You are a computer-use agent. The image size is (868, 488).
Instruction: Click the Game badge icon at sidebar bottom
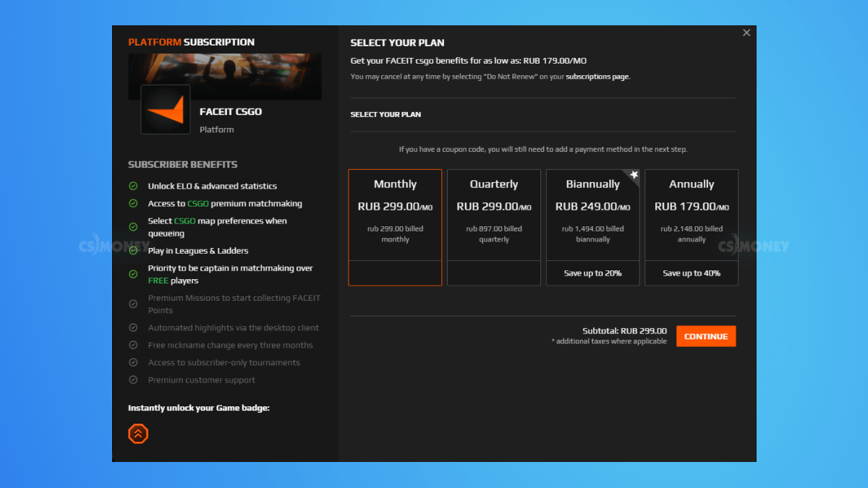(x=138, y=433)
